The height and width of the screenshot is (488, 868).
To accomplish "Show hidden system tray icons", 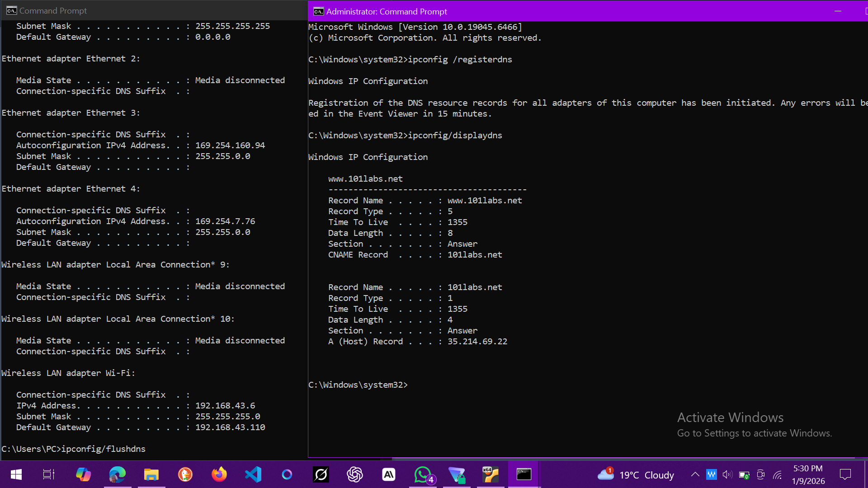I will tap(695, 474).
